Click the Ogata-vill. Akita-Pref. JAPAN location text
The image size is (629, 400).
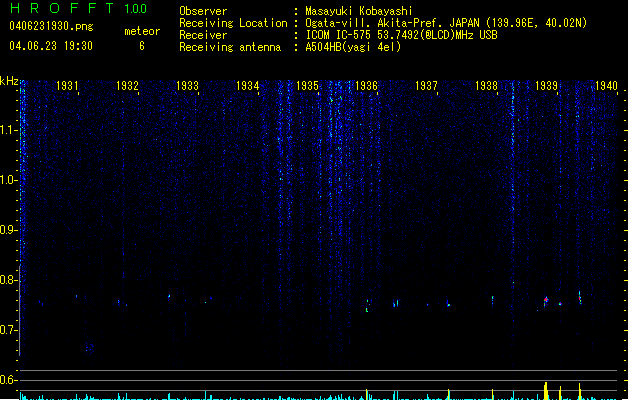[446, 23]
